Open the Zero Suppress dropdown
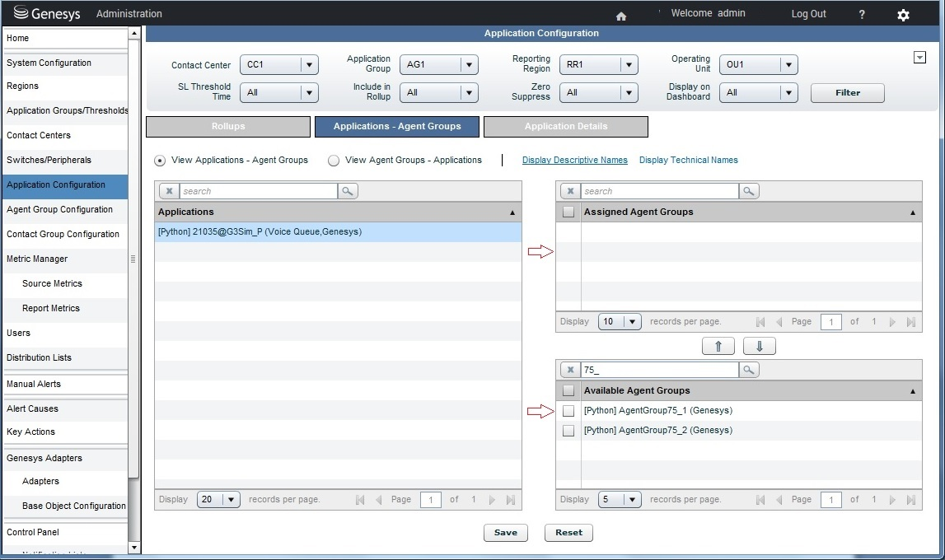945x560 pixels. 598,92
